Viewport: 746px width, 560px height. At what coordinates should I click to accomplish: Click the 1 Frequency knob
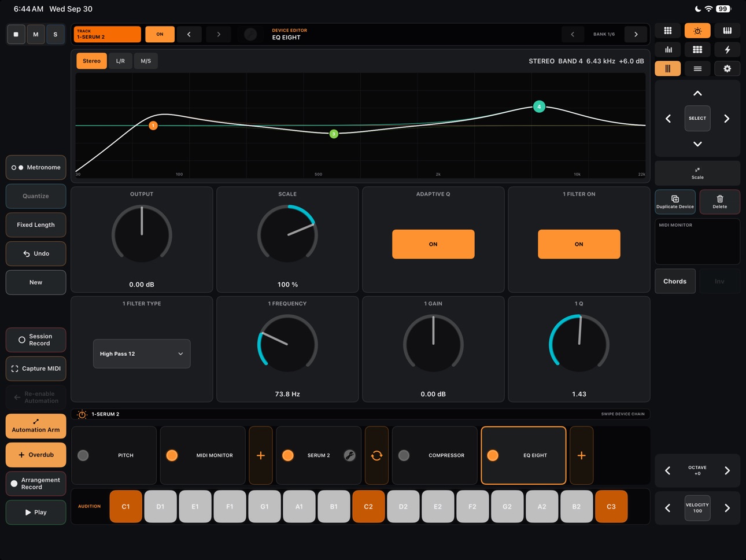pyautogui.click(x=287, y=344)
